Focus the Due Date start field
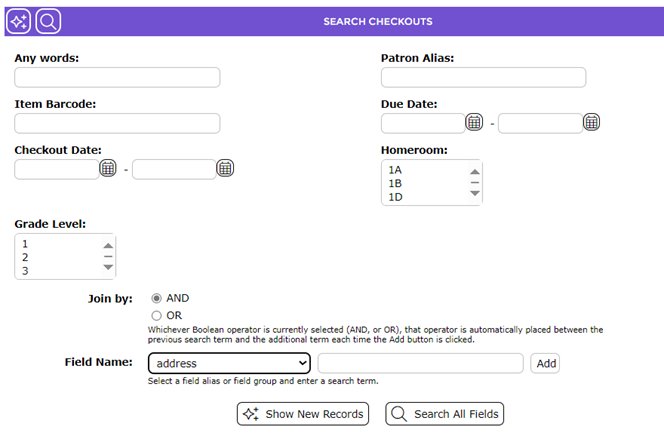Viewport: 664px width, 439px height. pos(423,124)
